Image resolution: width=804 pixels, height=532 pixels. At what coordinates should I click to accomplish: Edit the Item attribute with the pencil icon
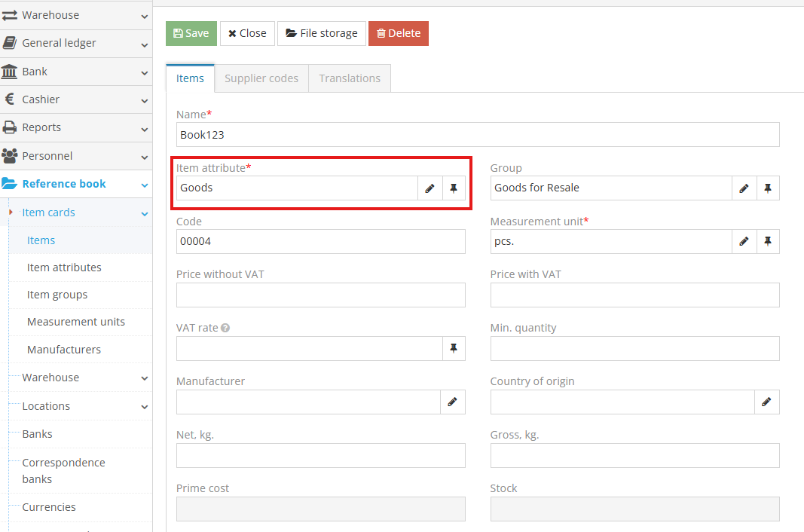click(x=430, y=188)
